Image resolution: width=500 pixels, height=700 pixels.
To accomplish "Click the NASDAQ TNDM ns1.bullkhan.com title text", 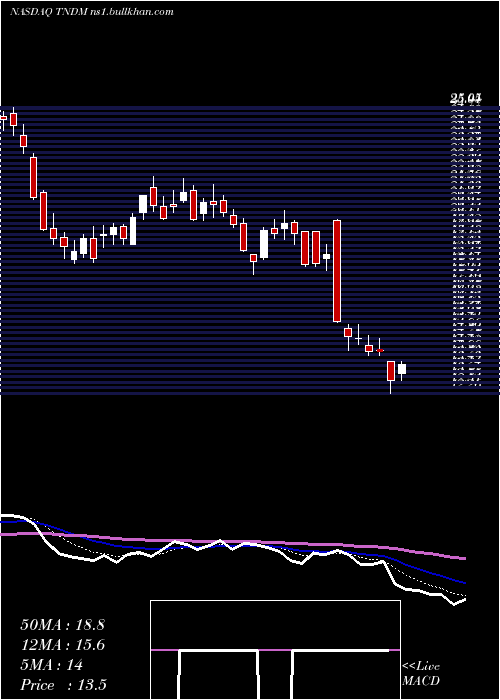I will (92, 12).
